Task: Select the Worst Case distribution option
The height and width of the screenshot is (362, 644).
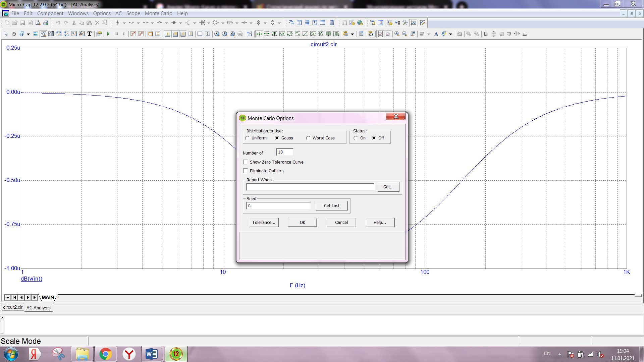Action: [321, 138]
